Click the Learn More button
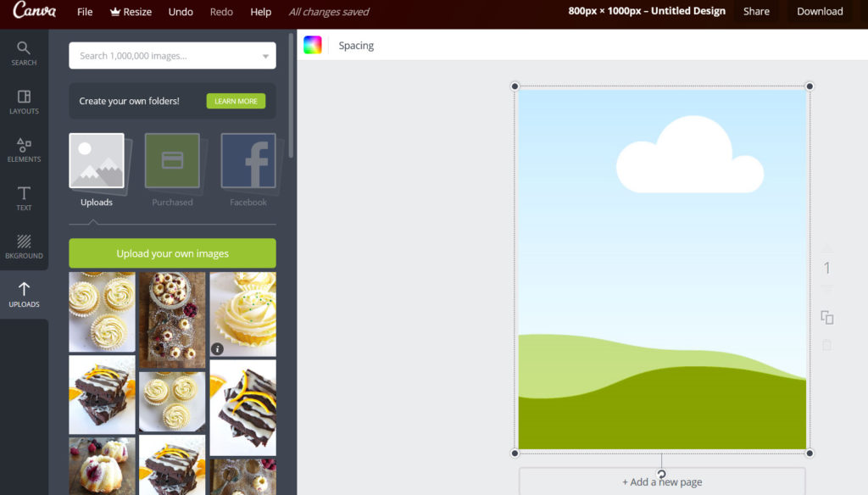Viewport: 868px width, 495px height. tap(236, 101)
